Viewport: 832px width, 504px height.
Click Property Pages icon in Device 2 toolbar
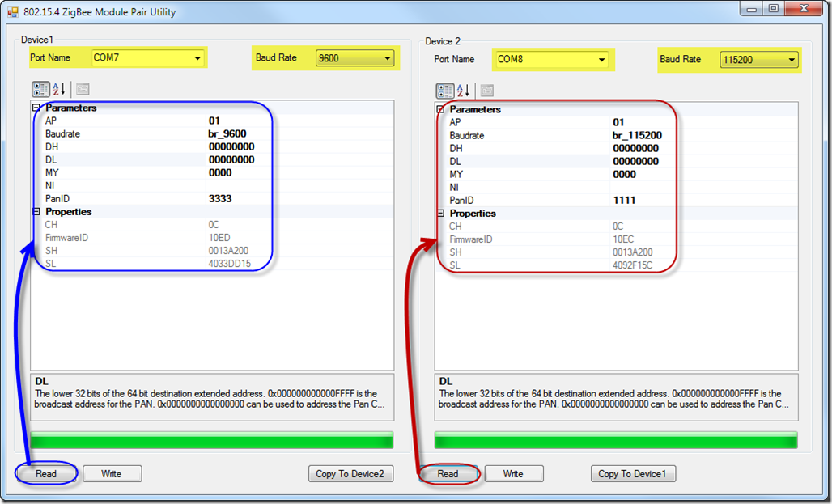coord(486,91)
